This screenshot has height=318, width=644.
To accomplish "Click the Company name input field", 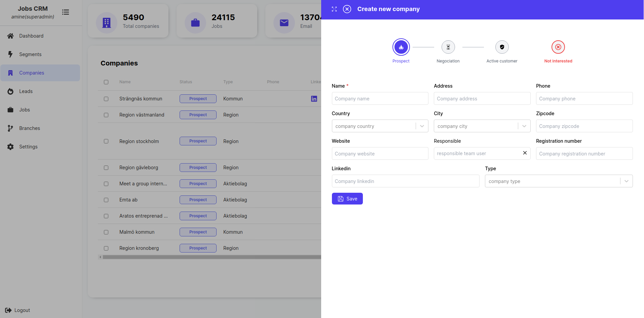I will pos(380,99).
